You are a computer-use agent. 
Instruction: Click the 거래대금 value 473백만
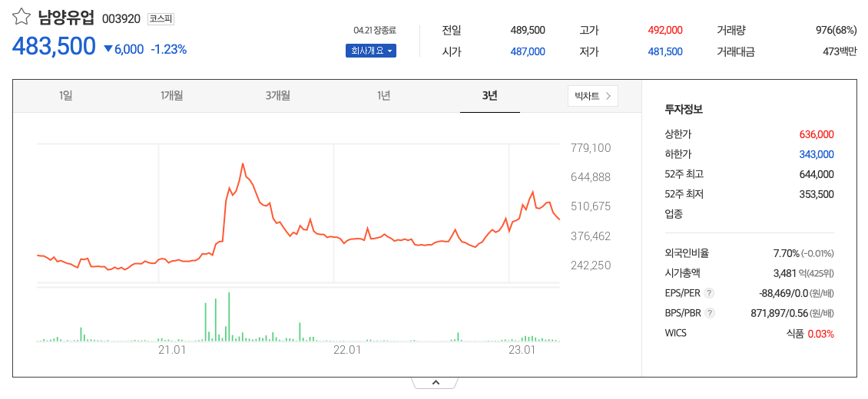coord(840,52)
